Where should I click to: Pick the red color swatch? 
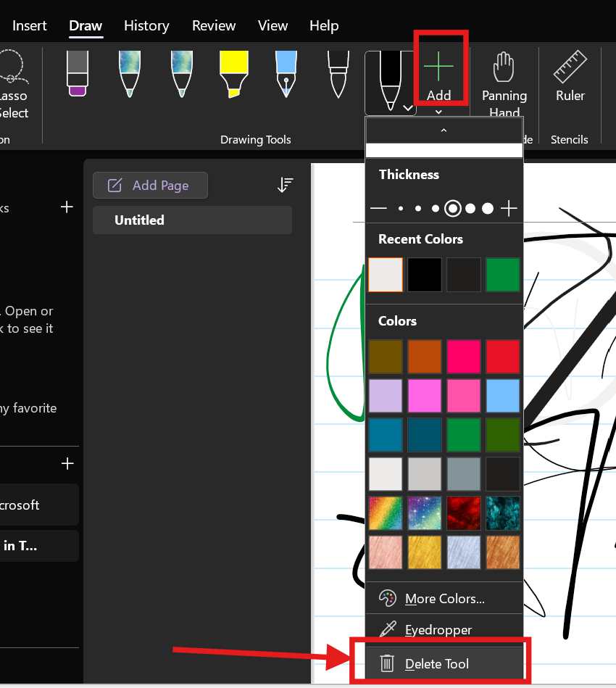503,356
